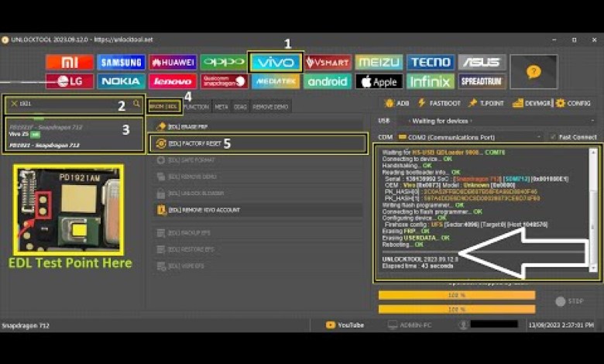Click the [EDL] UNLOCK BLOADER button

point(258,193)
